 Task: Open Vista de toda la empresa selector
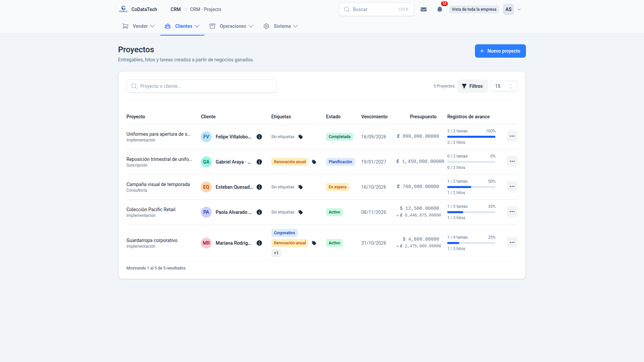[x=474, y=9]
